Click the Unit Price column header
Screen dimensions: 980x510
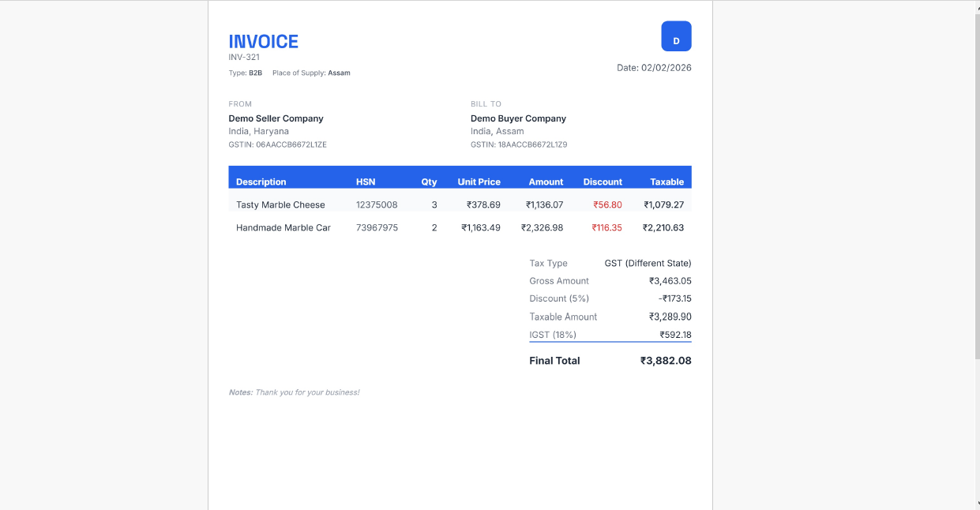coord(479,182)
